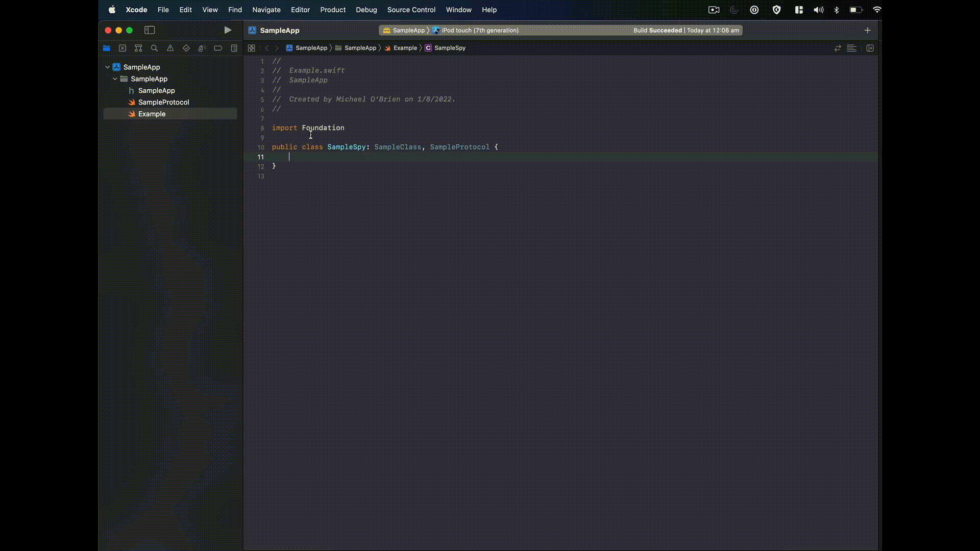Run the app with the Play button
This screenshot has height=551, width=980.
(228, 30)
